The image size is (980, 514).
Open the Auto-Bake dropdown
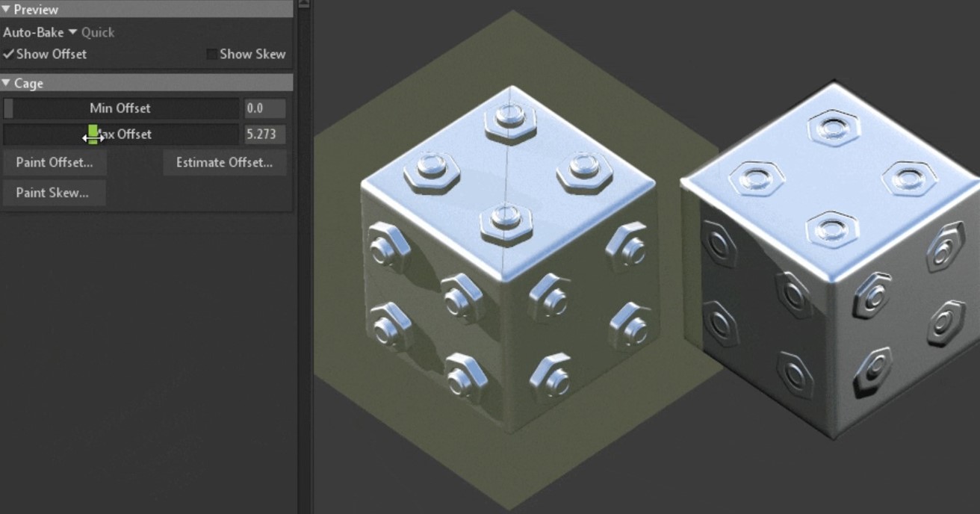[71, 32]
